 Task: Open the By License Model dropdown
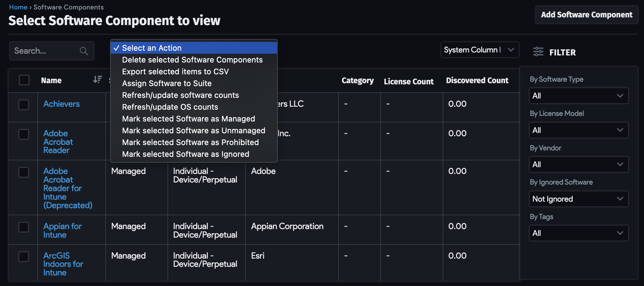[x=578, y=130]
